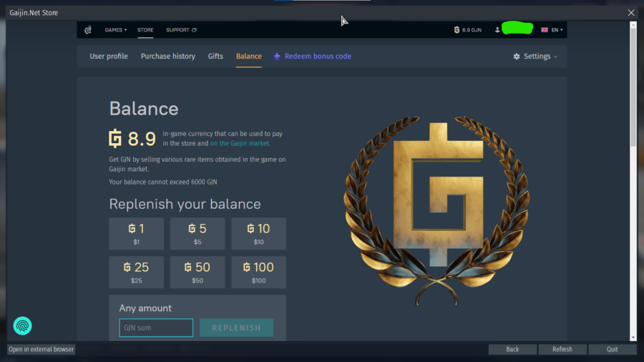Choose the 10 GJN for $10 package
Screen dimensions: 644x362
point(259,233)
